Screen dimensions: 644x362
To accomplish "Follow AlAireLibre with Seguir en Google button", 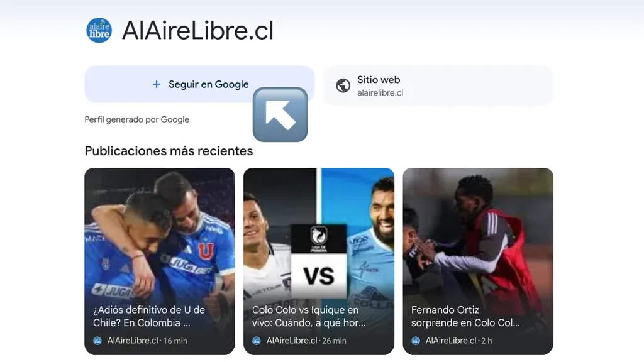I will (199, 84).
